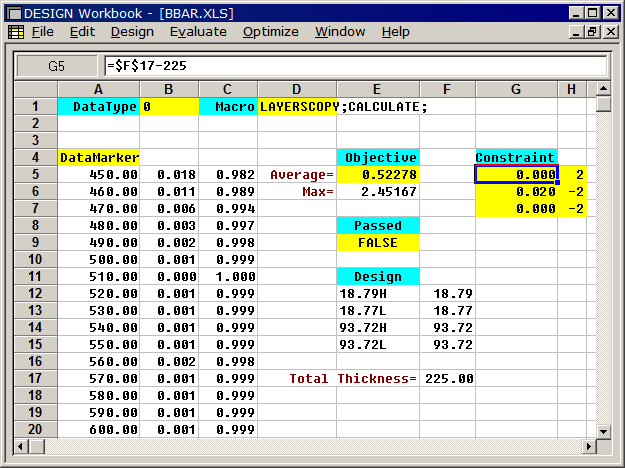Click the vertical scrollbar up arrow
625x468 pixels.
point(603,88)
